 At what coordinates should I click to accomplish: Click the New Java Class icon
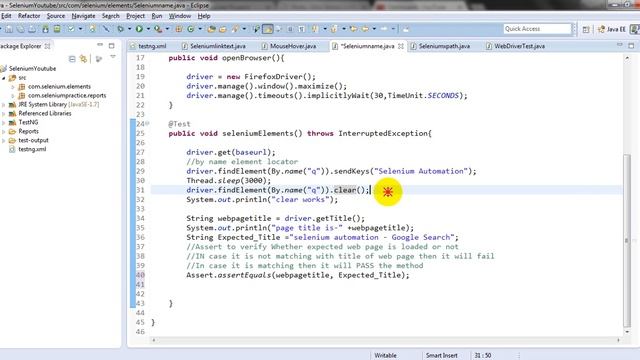coord(191,29)
